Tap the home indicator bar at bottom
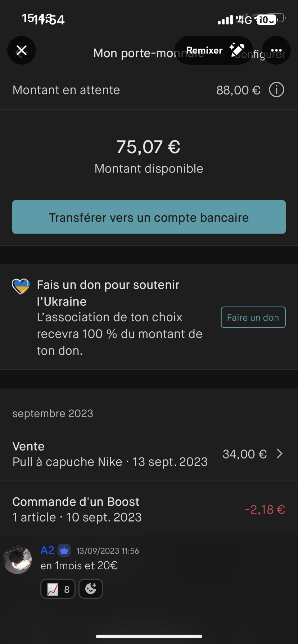Viewport: 298px width, 644px height. [149, 636]
